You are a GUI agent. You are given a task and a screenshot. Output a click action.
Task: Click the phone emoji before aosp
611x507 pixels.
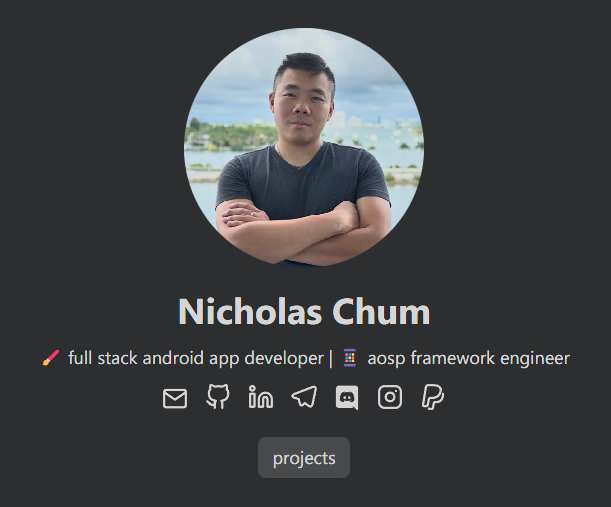tap(350, 358)
